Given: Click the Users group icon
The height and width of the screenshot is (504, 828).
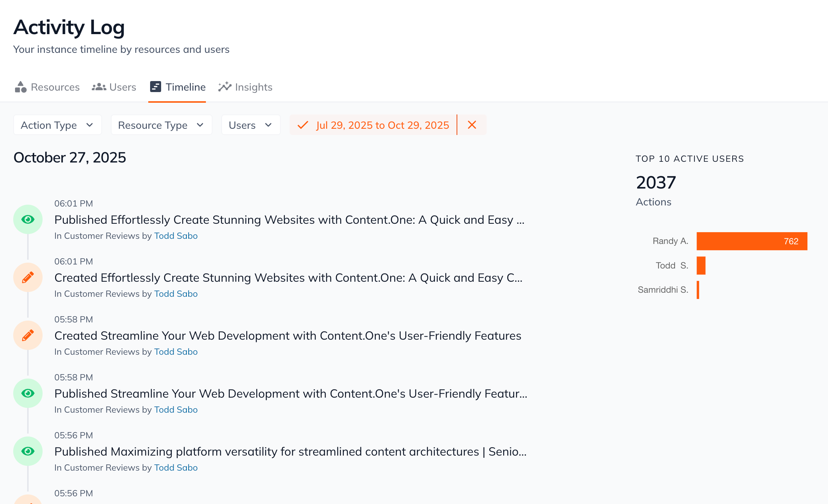Looking at the screenshot, I should pyautogui.click(x=99, y=87).
